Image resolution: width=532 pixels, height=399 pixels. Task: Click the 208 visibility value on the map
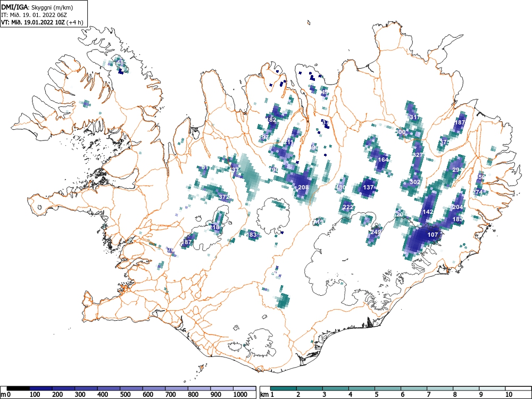(303, 187)
